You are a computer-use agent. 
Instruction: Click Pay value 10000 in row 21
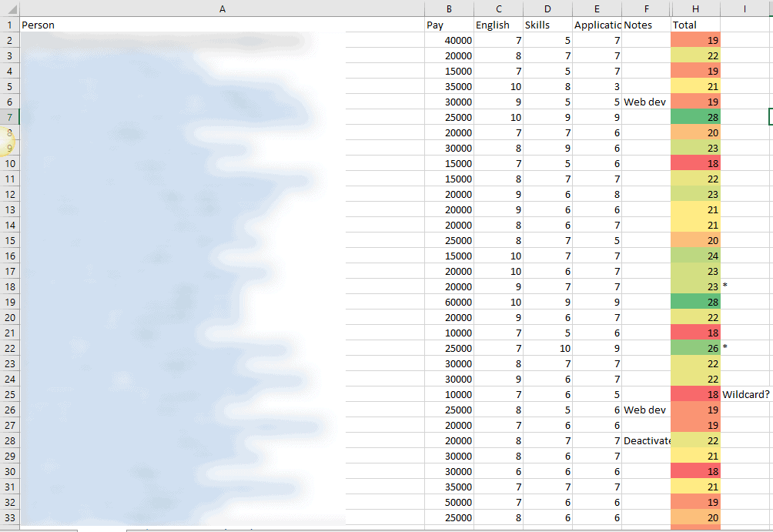point(449,333)
